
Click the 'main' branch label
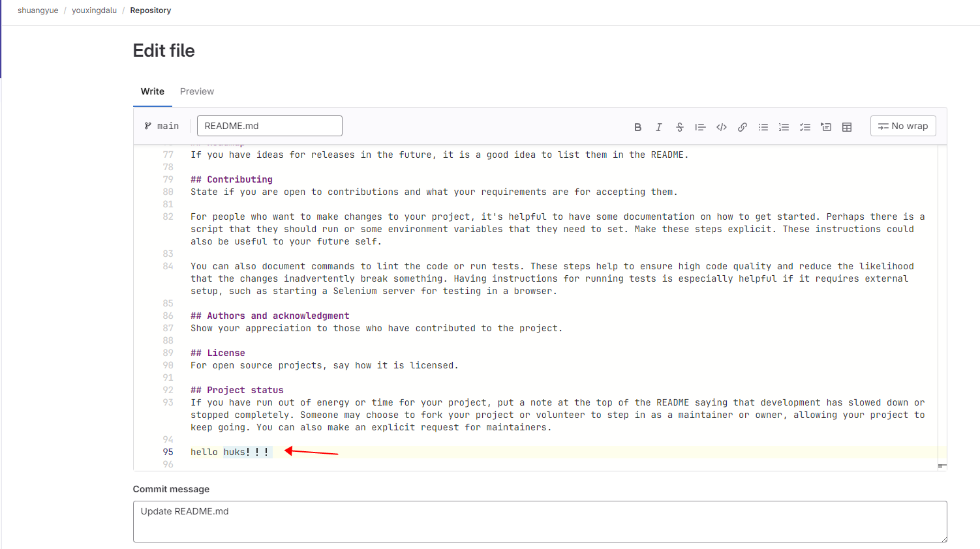click(168, 126)
